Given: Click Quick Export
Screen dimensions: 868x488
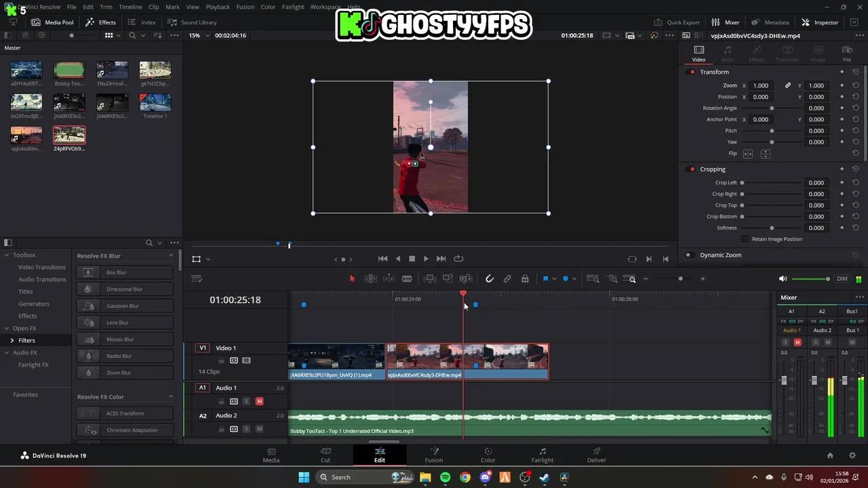Looking at the screenshot, I should pyautogui.click(x=677, y=22).
